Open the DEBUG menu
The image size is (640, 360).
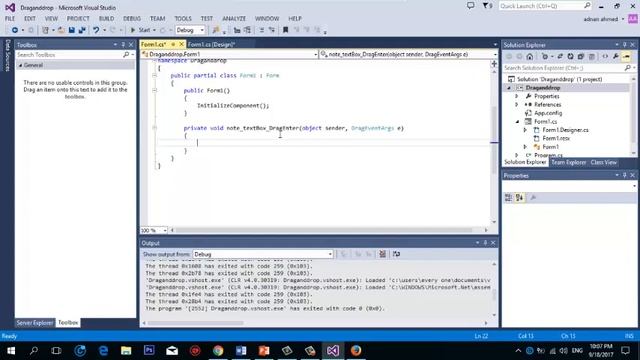click(x=132, y=19)
